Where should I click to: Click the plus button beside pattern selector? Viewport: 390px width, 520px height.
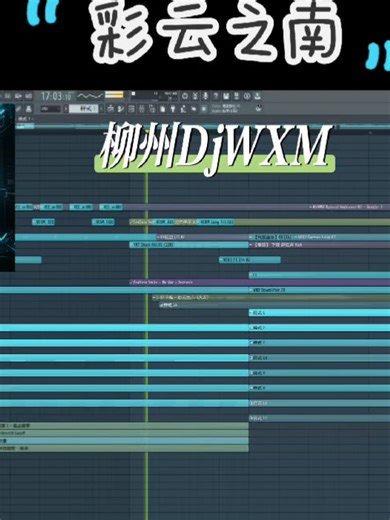coord(101,109)
